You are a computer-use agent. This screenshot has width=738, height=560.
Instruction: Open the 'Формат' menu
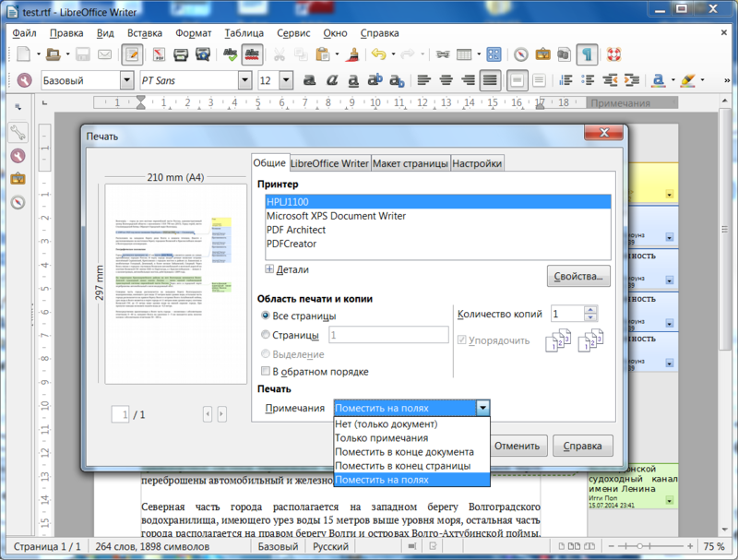click(193, 32)
